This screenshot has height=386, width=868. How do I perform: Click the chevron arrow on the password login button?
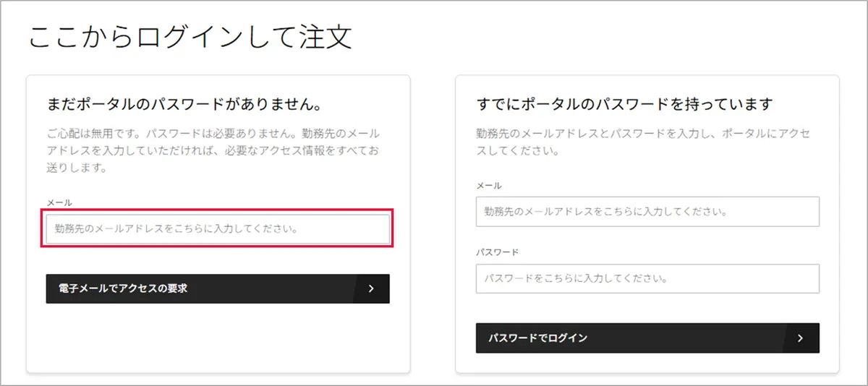point(800,338)
